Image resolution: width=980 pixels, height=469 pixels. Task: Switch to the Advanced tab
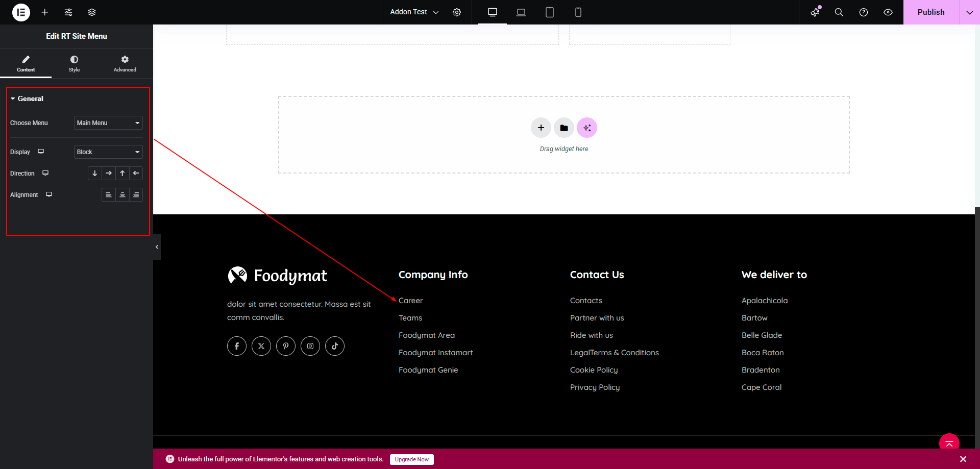pyautogui.click(x=125, y=64)
